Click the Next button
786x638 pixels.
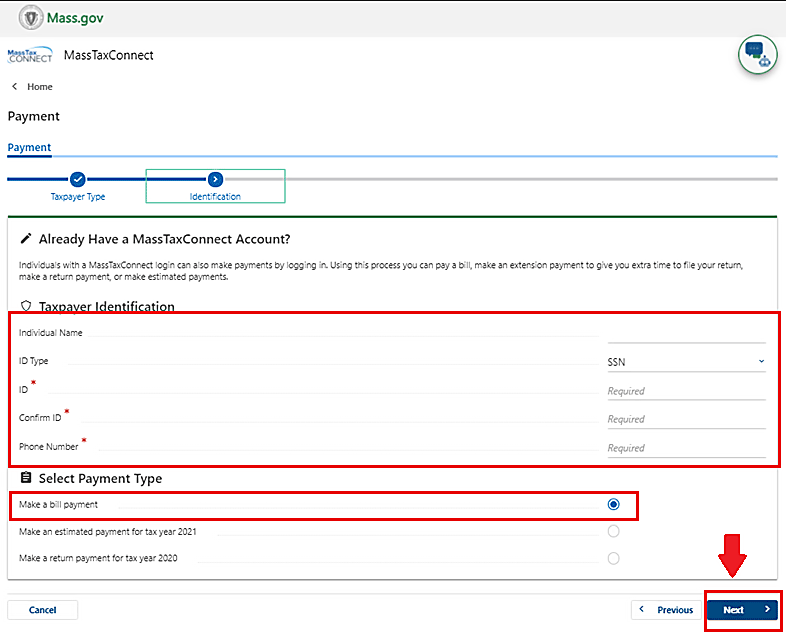point(742,610)
